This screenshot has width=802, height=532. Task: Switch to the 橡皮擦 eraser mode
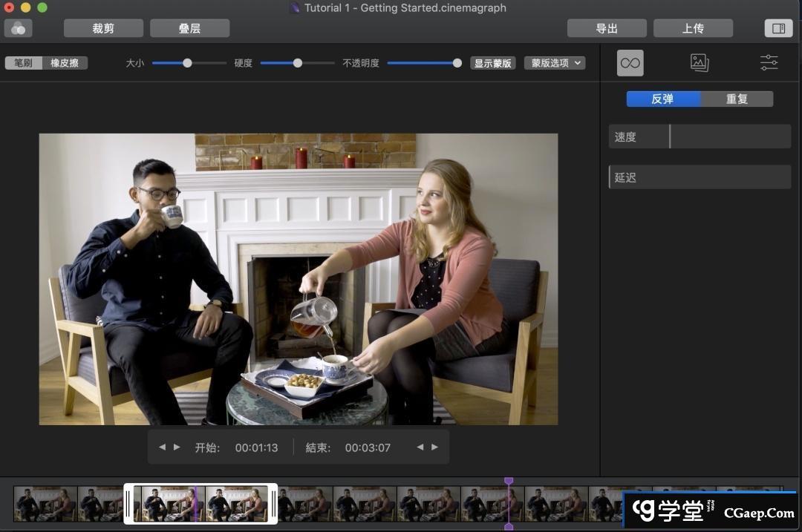coord(65,63)
